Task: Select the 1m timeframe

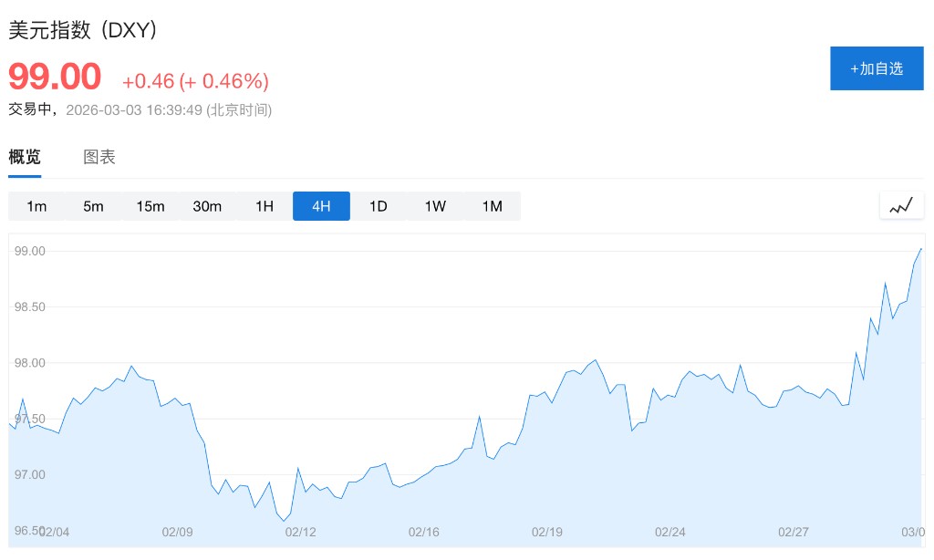Action: [x=36, y=206]
